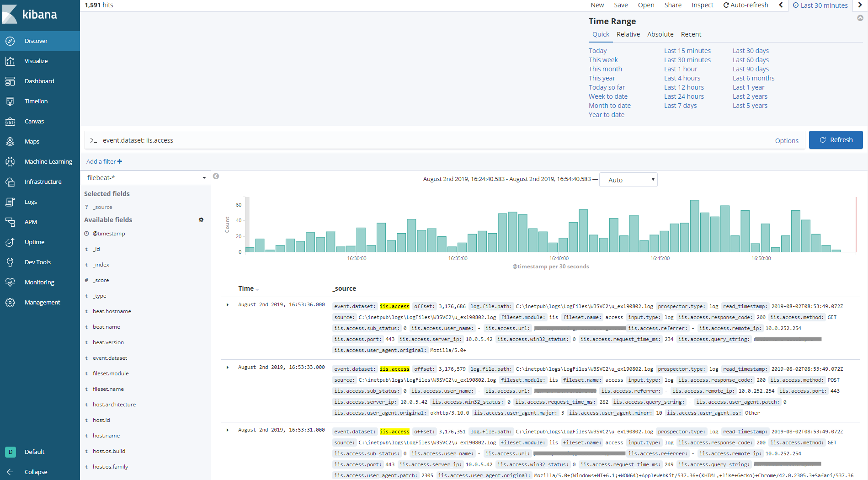Open the Auto interval dropdown
Image resolution: width=868 pixels, height=480 pixels.
point(628,180)
